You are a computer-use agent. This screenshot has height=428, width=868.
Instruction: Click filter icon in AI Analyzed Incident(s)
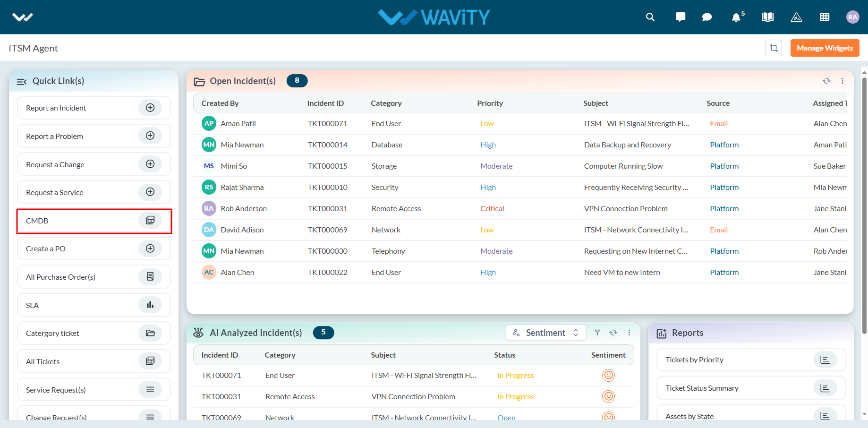[x=597, y=333]
